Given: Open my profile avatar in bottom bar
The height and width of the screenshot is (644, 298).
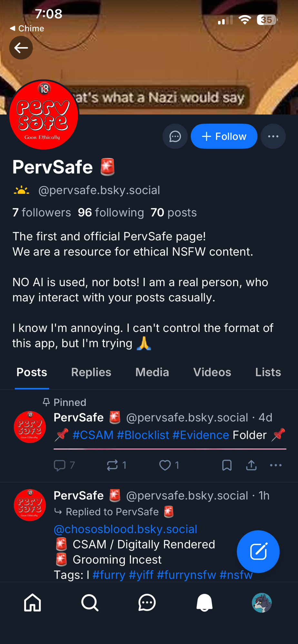Looking at the screenshot, I should point(262,602).
